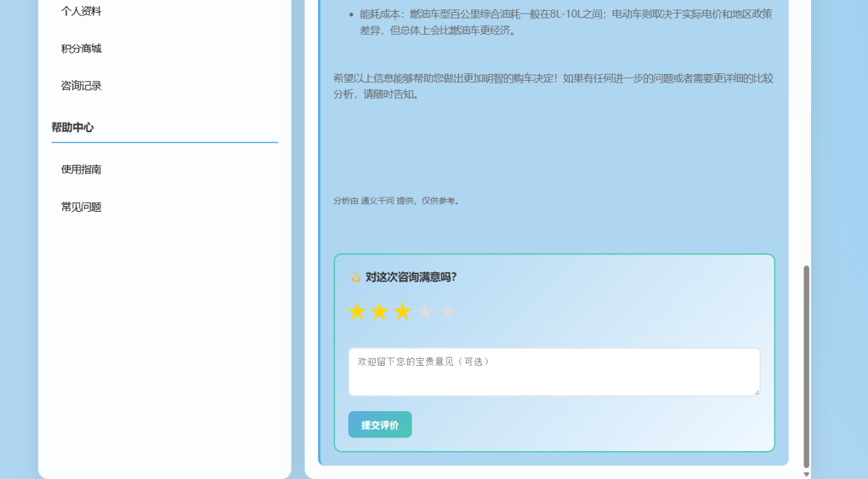Click the page vertical scrollbar thumb

click(x=806, y=366)
